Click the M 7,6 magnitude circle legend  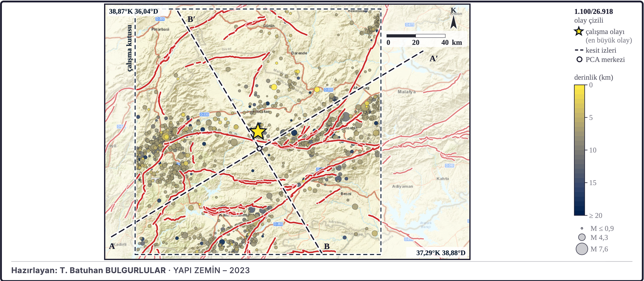coord(582,249)
